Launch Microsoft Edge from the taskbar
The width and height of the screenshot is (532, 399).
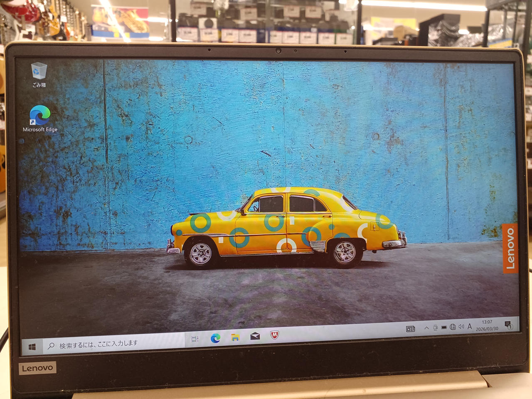point(215,338)
